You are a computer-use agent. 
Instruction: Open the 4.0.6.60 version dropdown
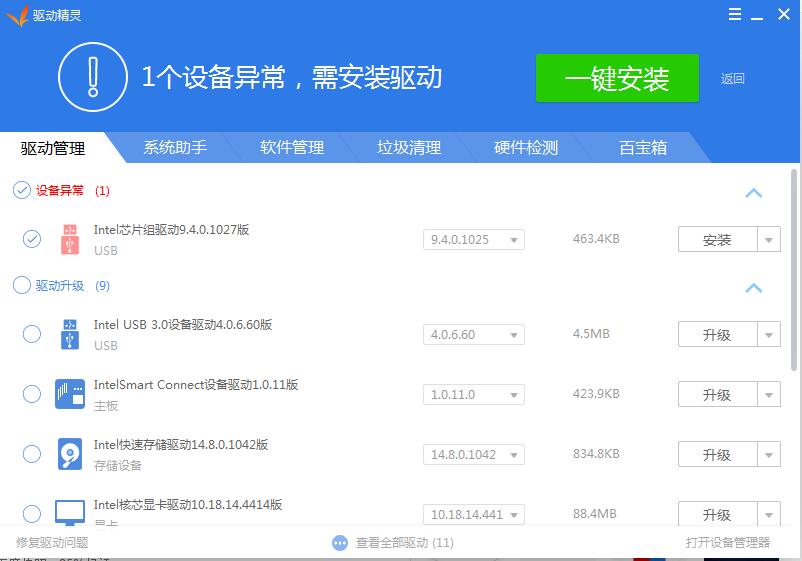(x=474, y=335)
